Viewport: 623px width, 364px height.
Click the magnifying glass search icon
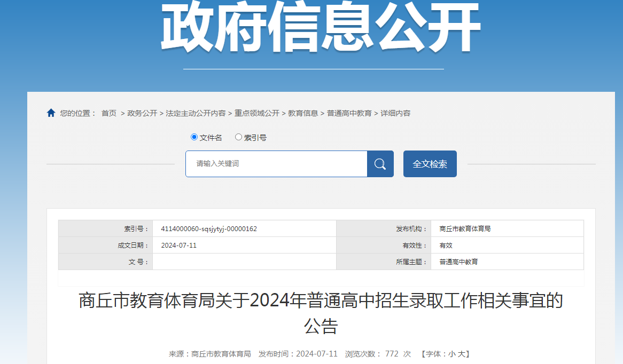click(380, 164)
